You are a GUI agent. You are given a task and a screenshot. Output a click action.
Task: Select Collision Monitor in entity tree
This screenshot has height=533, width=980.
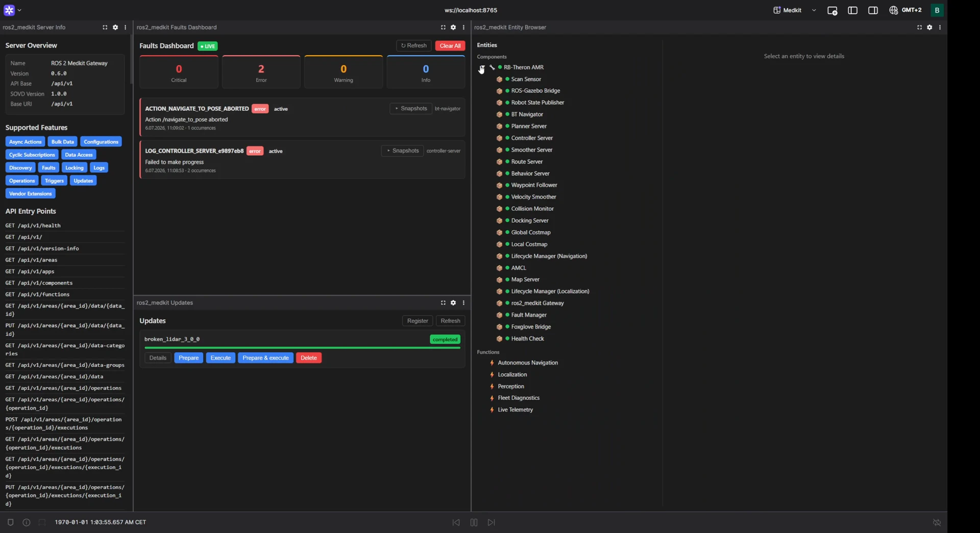[x=532, y=209]
